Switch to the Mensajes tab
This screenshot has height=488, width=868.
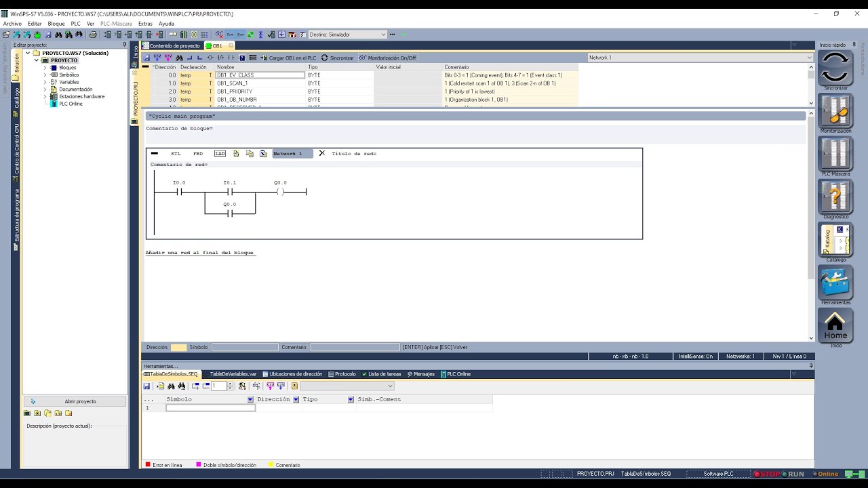pos(420,374)
